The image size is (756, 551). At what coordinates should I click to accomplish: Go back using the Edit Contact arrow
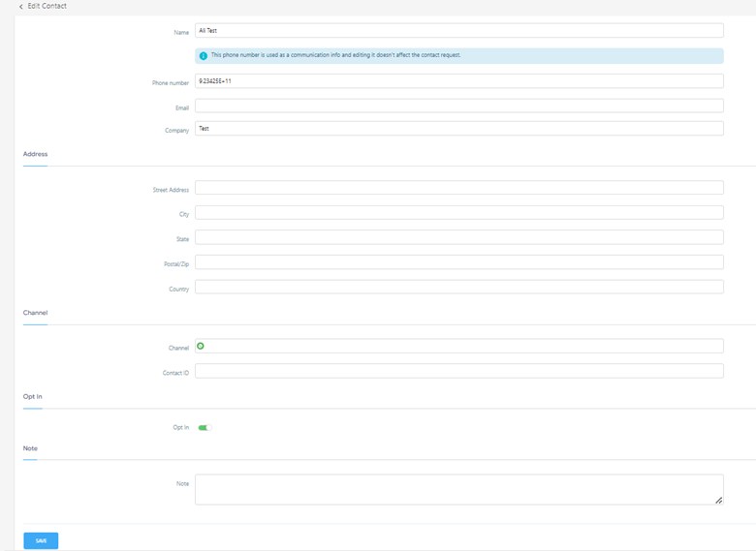(x=20, y=6)
